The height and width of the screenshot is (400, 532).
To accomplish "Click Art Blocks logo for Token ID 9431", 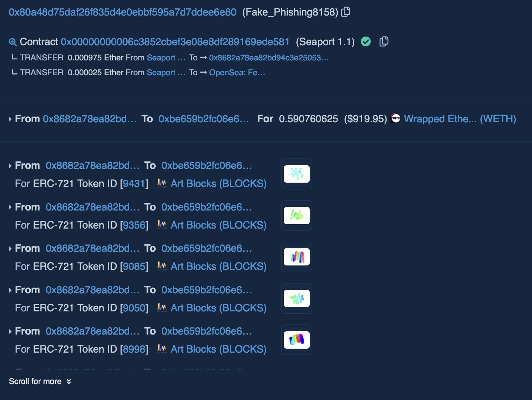I will pos(162,183).
